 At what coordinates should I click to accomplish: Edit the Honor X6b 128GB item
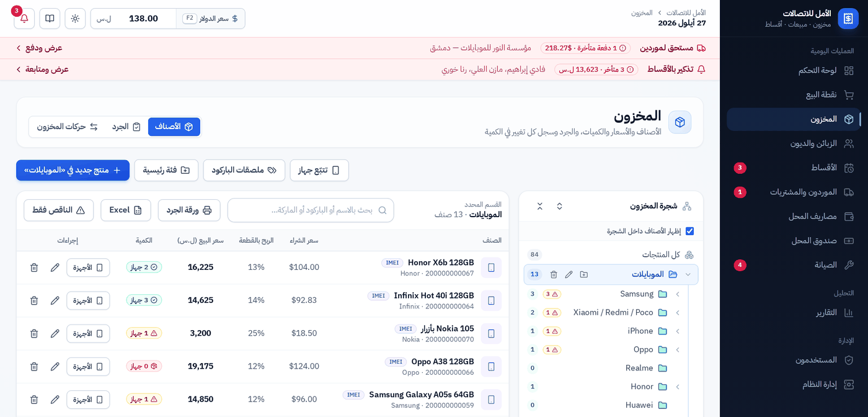click(55, 267)
